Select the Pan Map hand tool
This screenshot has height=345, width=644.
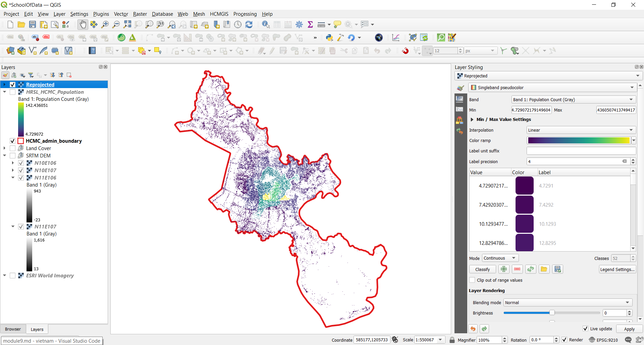(x=83, y=24)
